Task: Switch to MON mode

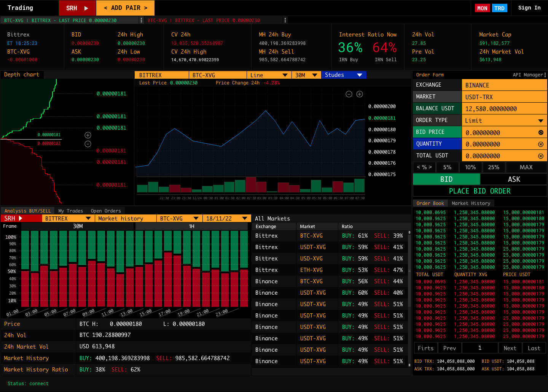Action: pos(482,8)
